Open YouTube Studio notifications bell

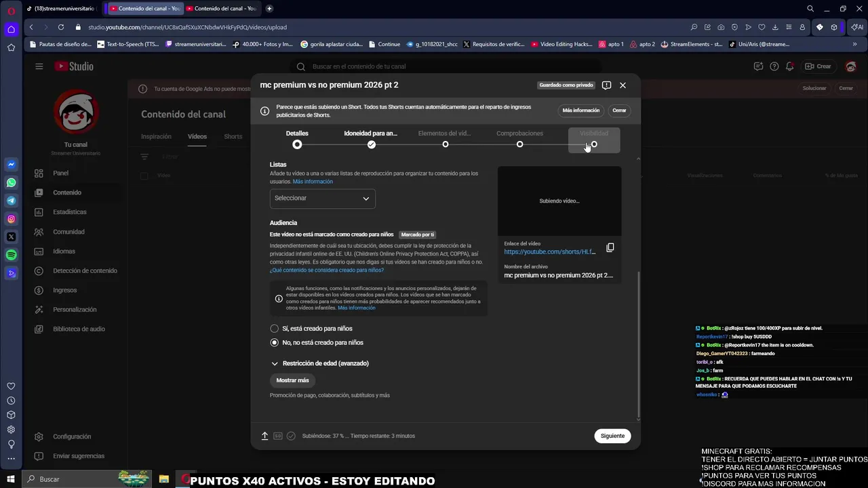pyautogui.click(x=789, y=66)
